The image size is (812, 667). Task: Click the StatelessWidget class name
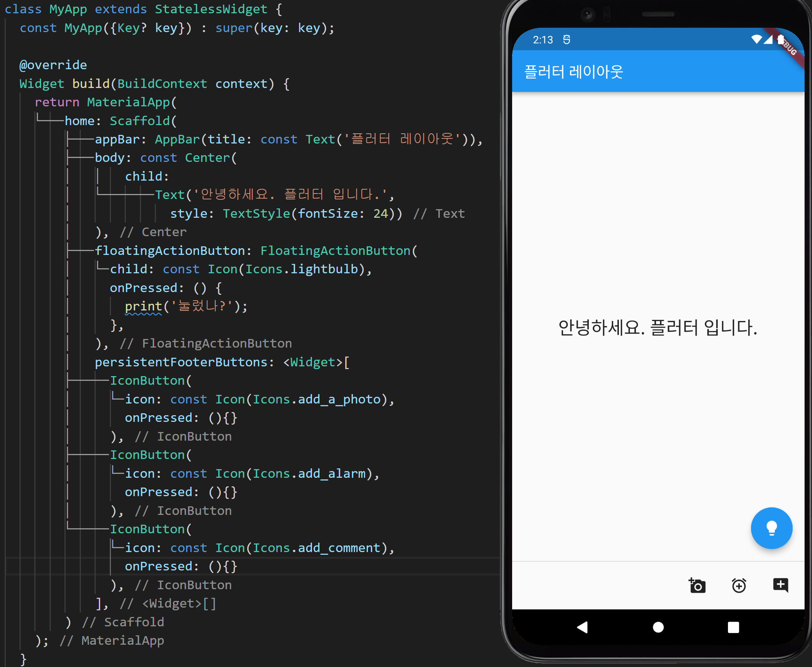click(x=211, y=9)
